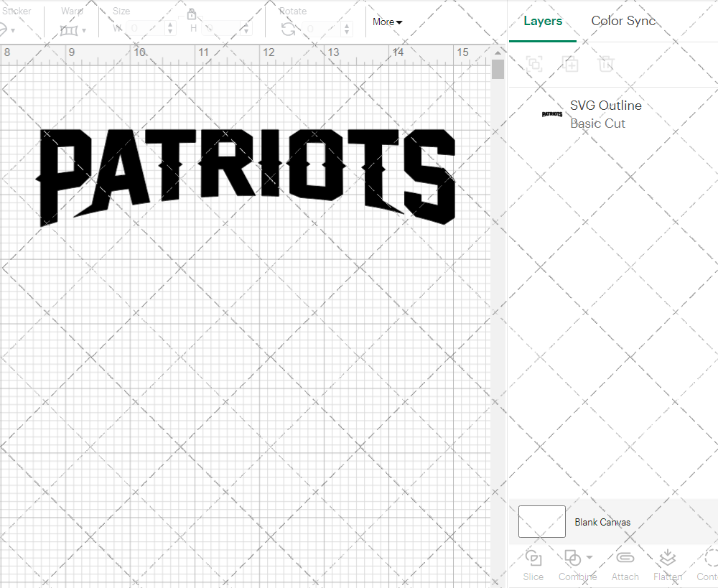Click the Width size input field

pyautogui.click(x=146, y=29)
